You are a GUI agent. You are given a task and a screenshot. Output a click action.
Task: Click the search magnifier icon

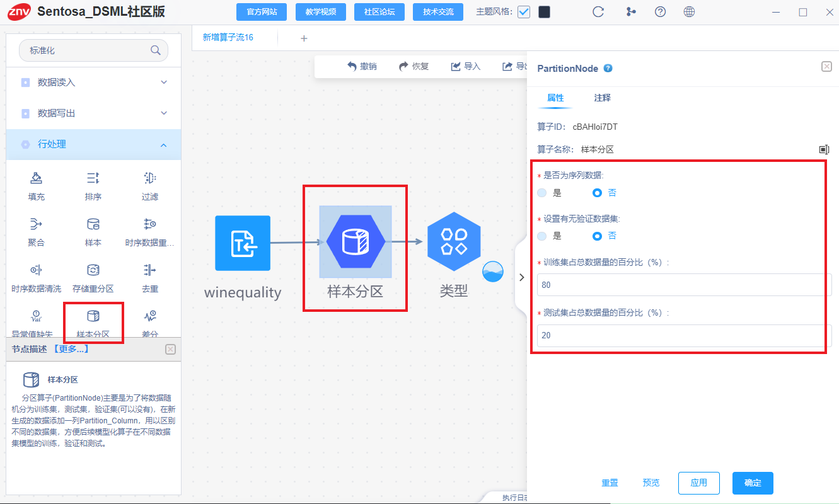[155, 50]
